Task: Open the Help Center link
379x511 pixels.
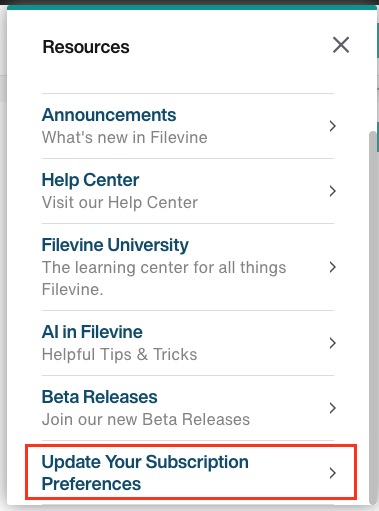Action: click(90, 180)
